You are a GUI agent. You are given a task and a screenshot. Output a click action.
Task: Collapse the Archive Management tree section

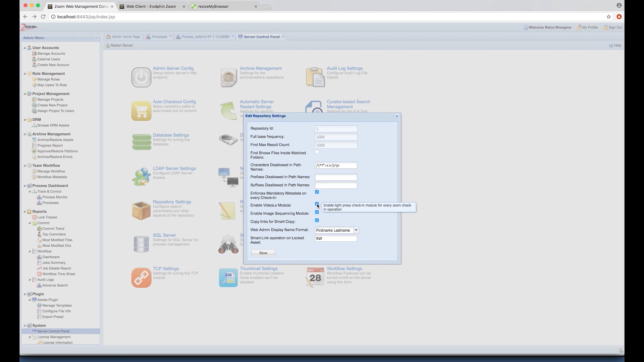[x=24, y=134]
